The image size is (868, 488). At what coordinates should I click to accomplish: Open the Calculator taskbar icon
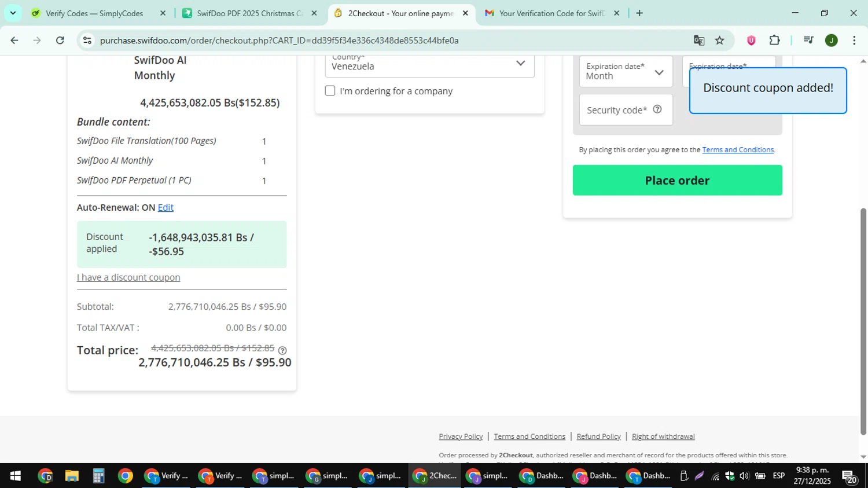[x=98, y=476]
